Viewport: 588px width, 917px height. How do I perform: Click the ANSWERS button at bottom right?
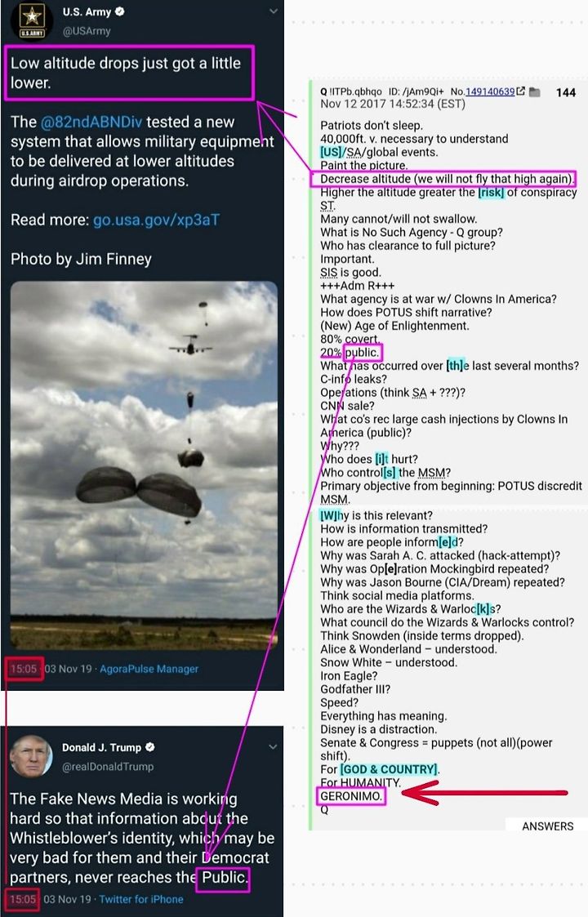click(x=548, y=826)
